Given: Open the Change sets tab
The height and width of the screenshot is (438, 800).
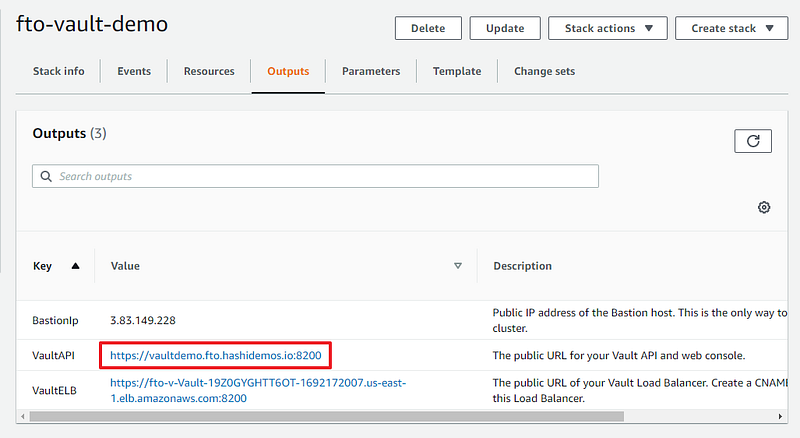Looking at the screenshot, I should [x=544, y=71].
